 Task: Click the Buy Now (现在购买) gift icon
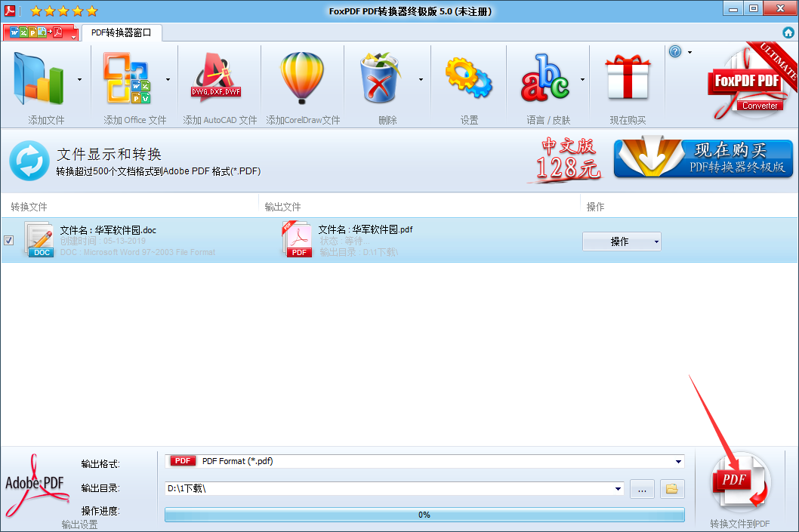coord(628,77)
